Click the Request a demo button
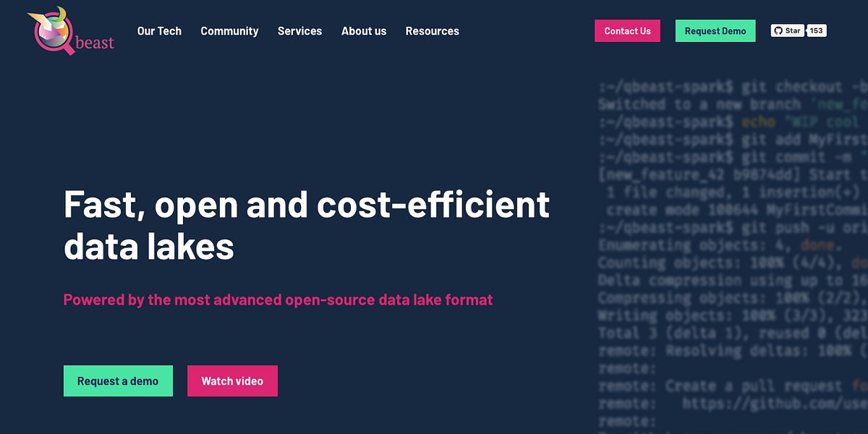Screen dimensions: 868x434 point(118,380)
